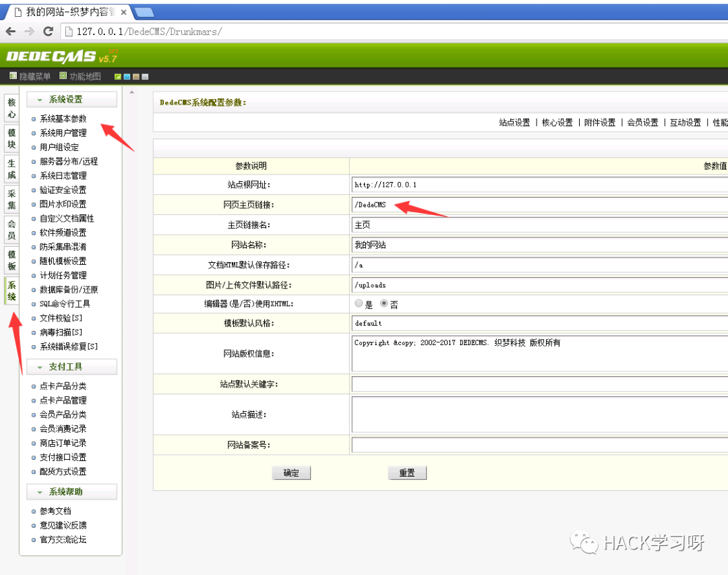
Task: Open 数据库备份/还原 menu item
Action: (68, 290)
